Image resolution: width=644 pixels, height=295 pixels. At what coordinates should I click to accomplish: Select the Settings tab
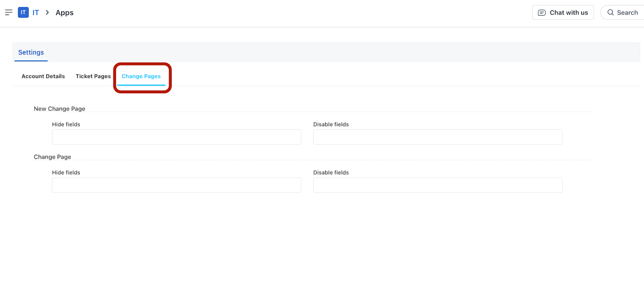(31, 52)
